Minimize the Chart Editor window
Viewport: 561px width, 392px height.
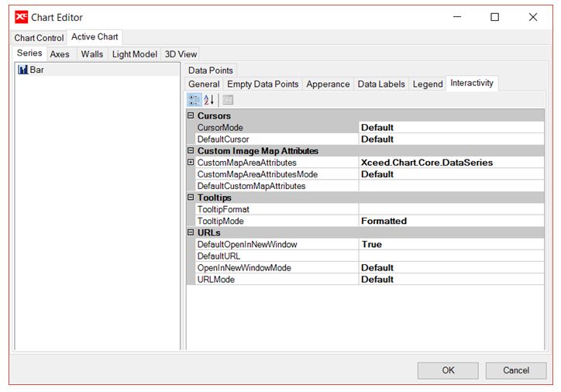pyautogui.click(x=457, y=17)
